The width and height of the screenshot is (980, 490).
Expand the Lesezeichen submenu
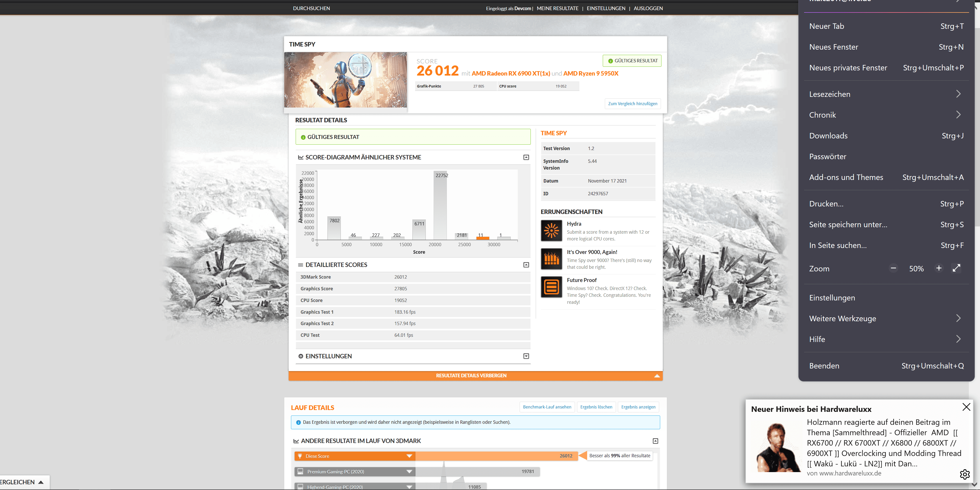click(886, 94)
